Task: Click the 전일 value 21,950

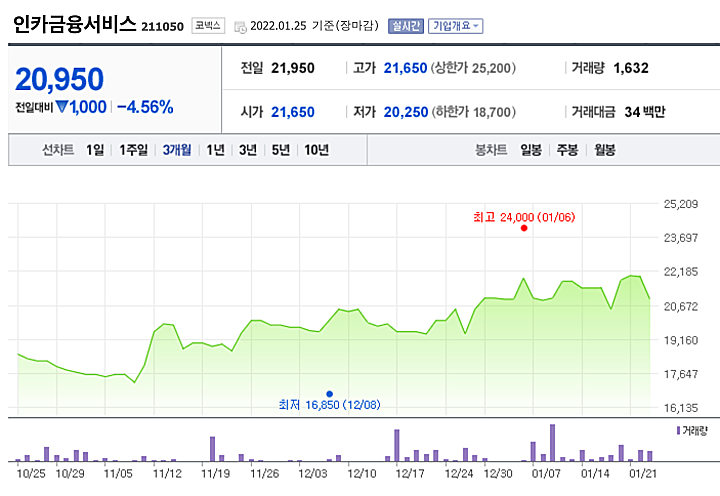Action: pyautogui.click(x=293, y=68)
